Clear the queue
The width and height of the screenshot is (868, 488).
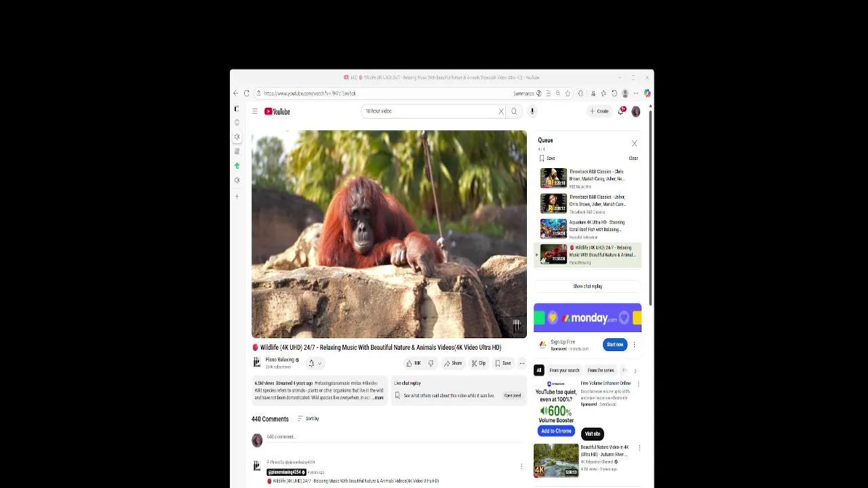(x=633, y=159)
